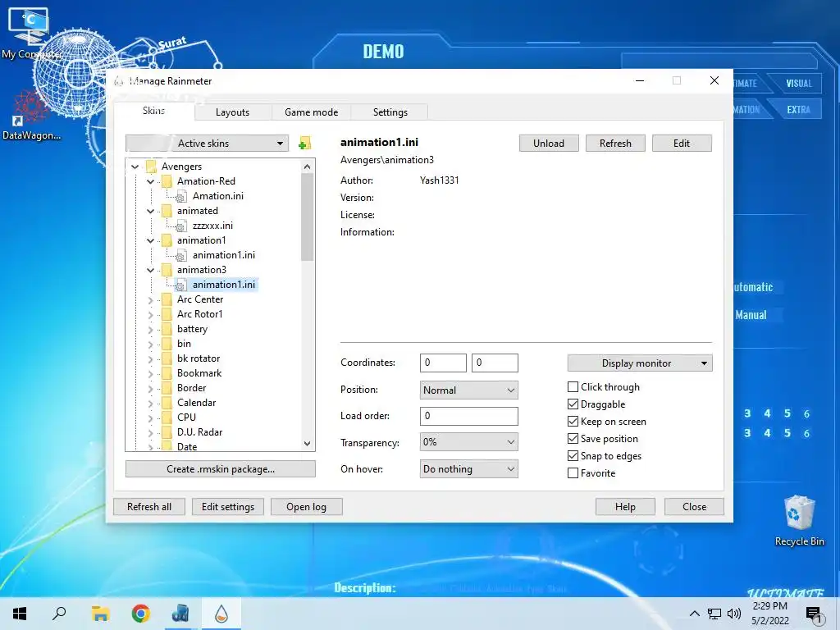Viewport: 840px width, 630px height.
Task: Open the notification center icon
Action: pyautogui.click(x=814, y=614)
